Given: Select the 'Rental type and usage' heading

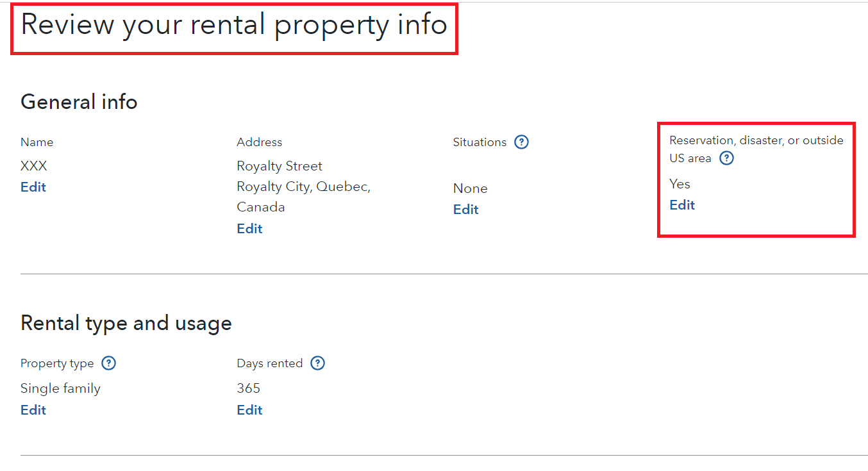Looking at the screenshot, I should point(126,323).
